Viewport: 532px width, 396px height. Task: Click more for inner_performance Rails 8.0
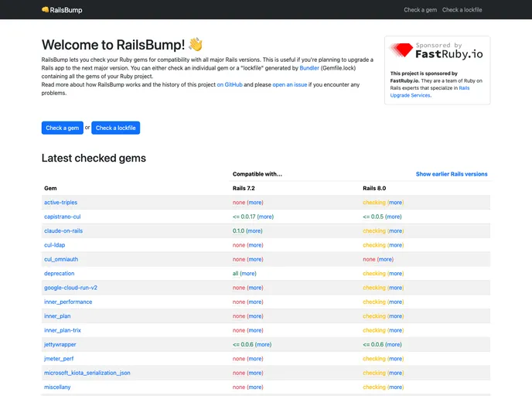(396, 302)
